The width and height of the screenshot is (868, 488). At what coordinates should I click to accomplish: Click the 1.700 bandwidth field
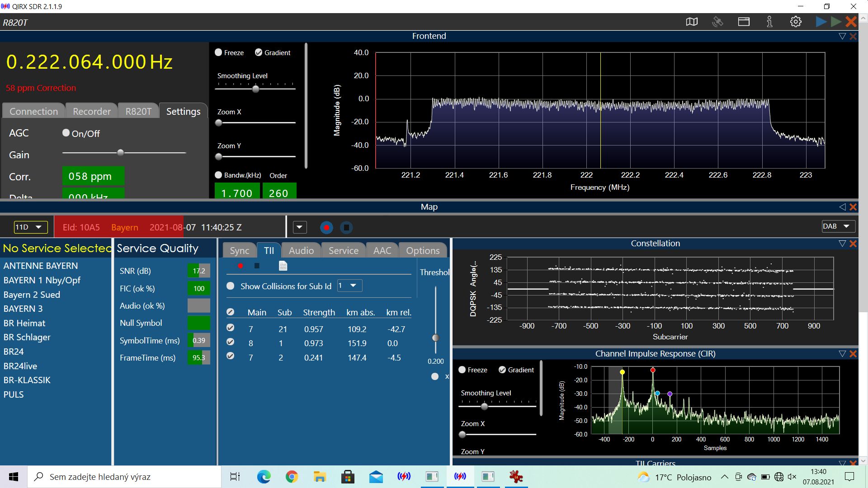(x=237, y=192)
